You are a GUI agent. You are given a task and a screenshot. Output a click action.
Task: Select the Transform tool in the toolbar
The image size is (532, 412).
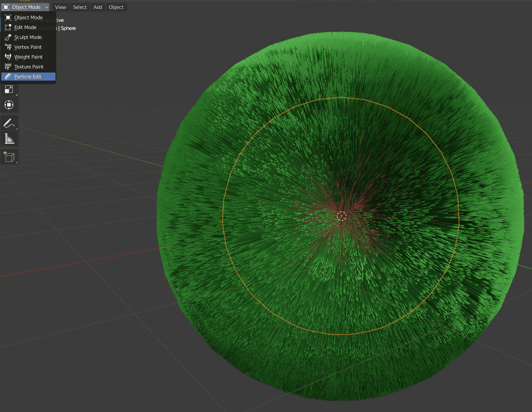pos(9,105)
